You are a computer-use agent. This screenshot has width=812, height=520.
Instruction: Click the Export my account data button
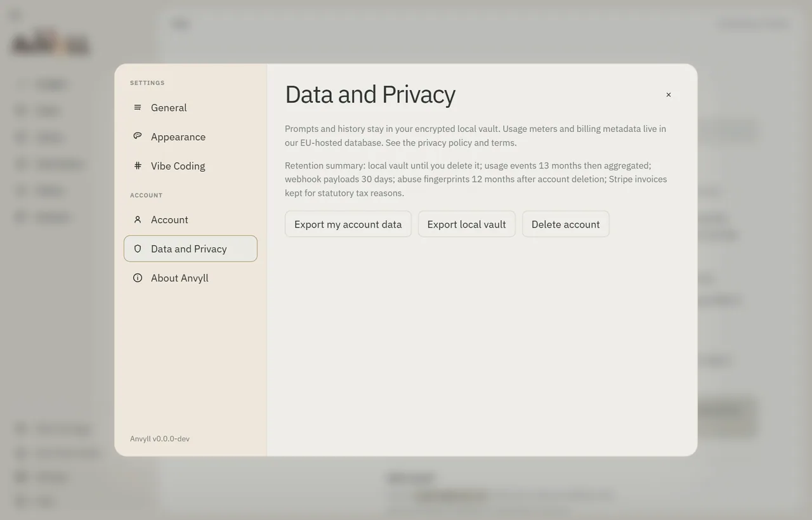pyautogui.click(x=348, y=224)
